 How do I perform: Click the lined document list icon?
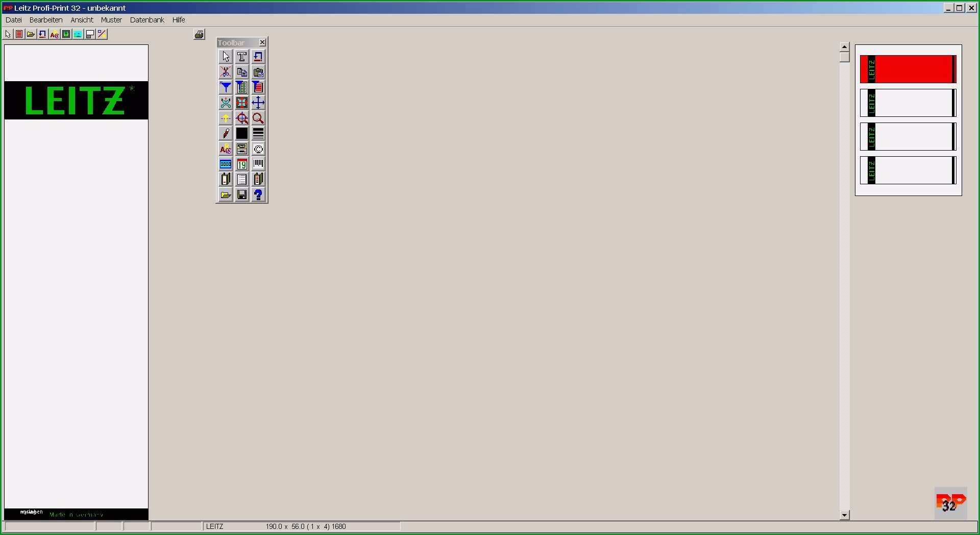click(242, 179)
